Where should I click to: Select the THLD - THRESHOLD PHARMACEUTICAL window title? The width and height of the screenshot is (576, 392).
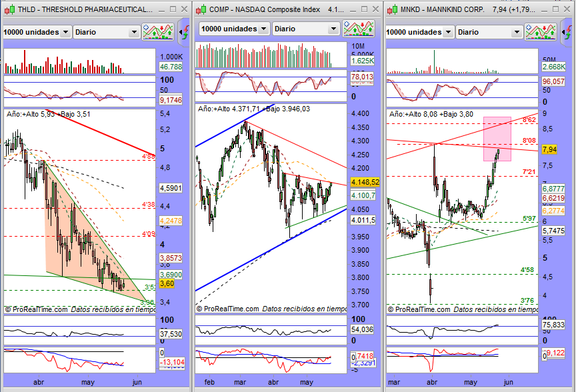[85, 9]
